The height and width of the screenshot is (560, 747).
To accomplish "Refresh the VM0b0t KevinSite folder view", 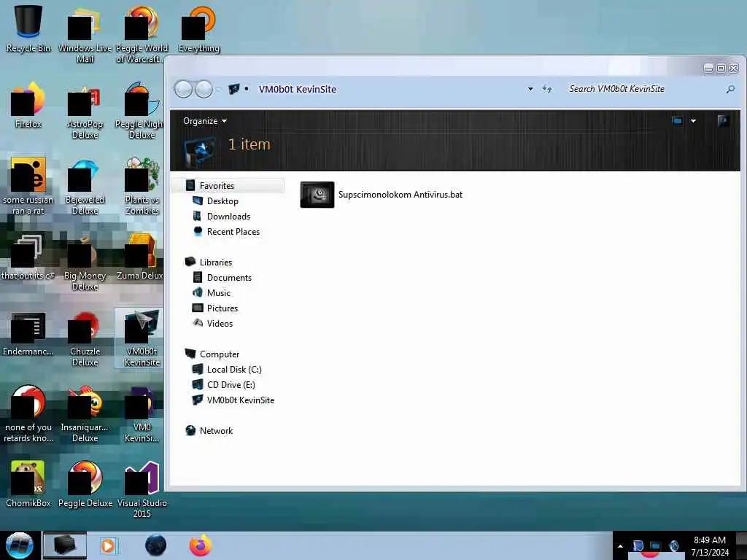I will coord(547,89).
